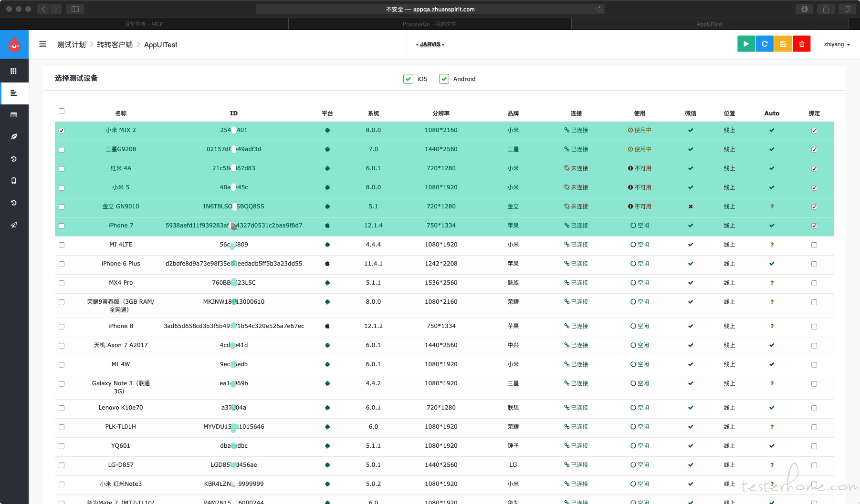Open the lower history sidebar icon
This screenshot has height=504, width=860.
coord(14,203)
